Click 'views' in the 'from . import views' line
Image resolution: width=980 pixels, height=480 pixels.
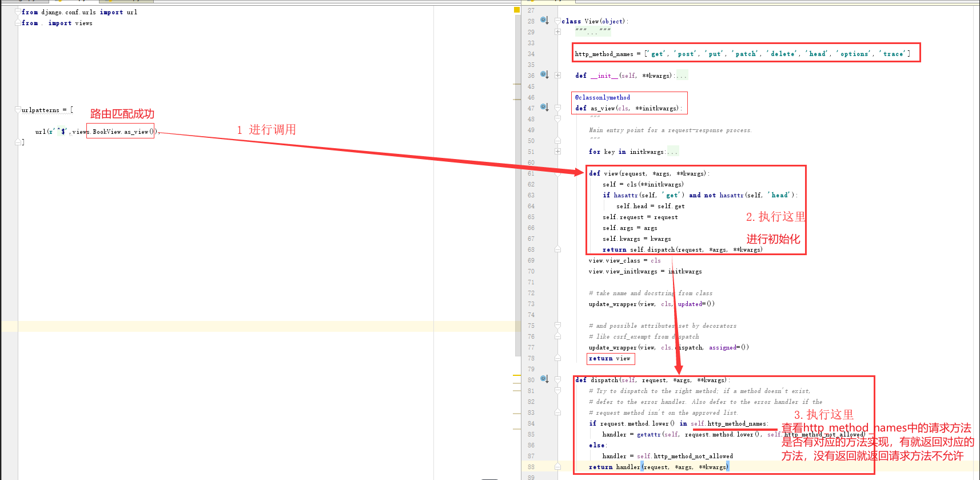[83, 23]
